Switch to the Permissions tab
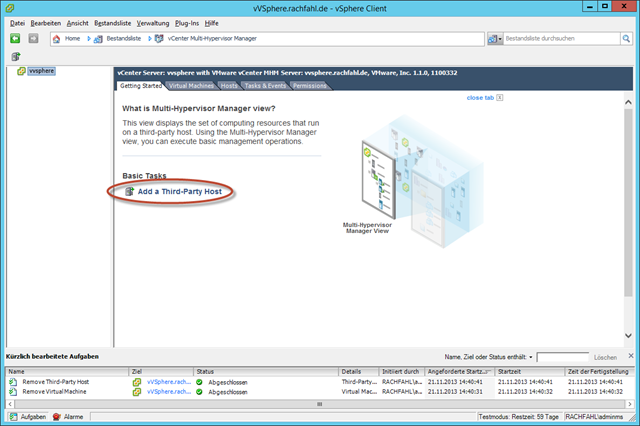 point(310,86)
